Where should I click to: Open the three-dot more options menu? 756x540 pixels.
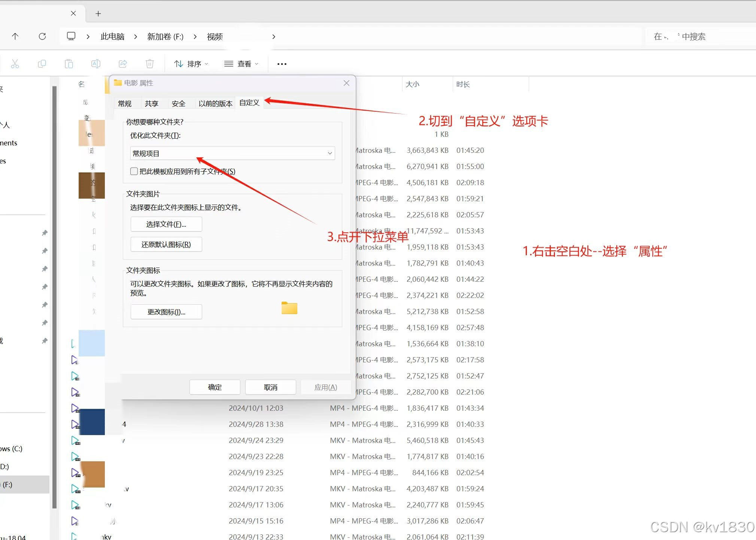click(x=282, y=64)
